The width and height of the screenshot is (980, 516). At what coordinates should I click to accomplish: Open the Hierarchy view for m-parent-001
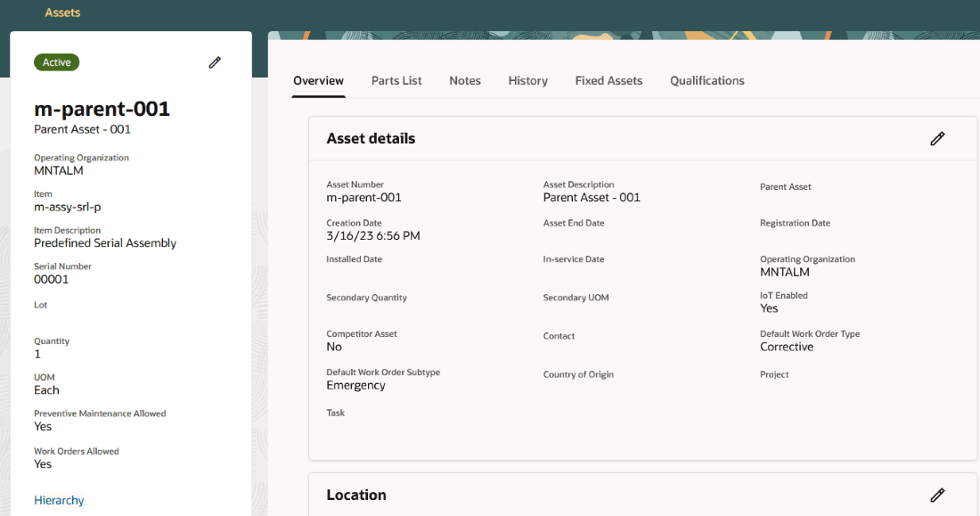click(x=59, y=500)
